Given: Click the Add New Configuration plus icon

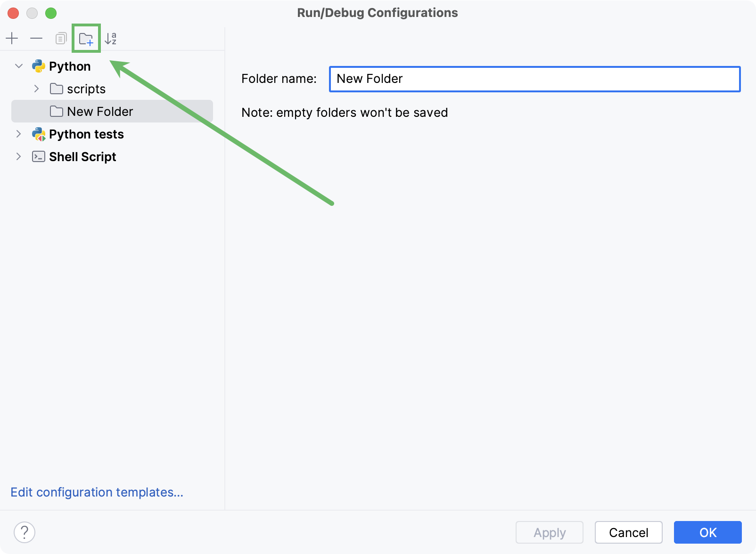Looking at the screenshot, I should [x=12, y=38].
